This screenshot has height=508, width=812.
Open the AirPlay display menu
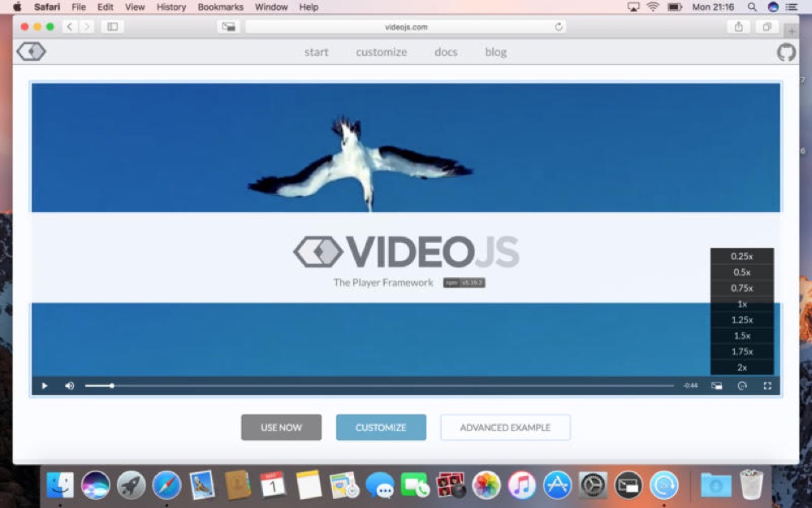pos(633,7)
